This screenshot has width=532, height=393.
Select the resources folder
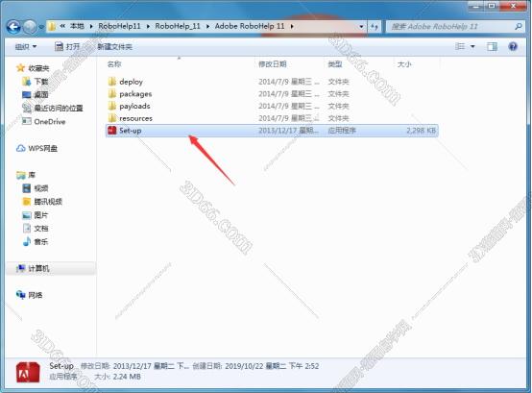[x=272, y=118]
